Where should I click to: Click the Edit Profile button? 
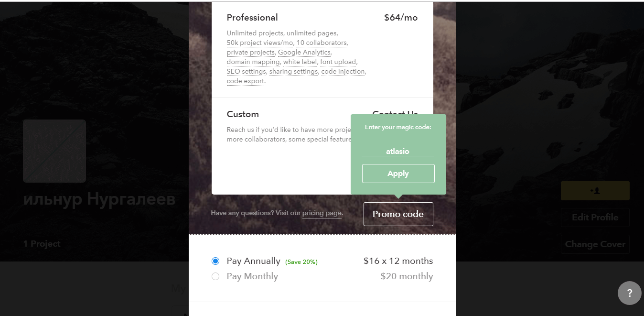coord(595,218)
